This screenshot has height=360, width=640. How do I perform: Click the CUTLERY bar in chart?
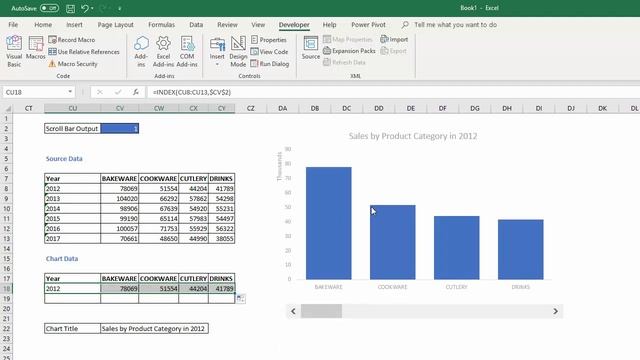457,248
